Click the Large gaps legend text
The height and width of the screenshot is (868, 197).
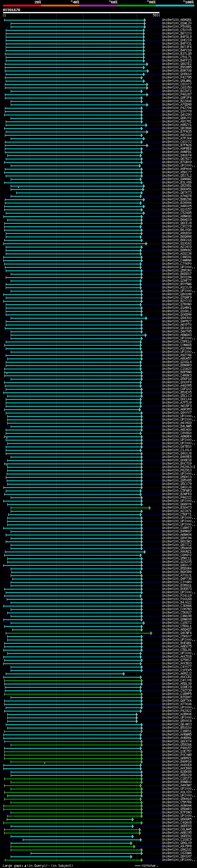[x=38, y=865]
